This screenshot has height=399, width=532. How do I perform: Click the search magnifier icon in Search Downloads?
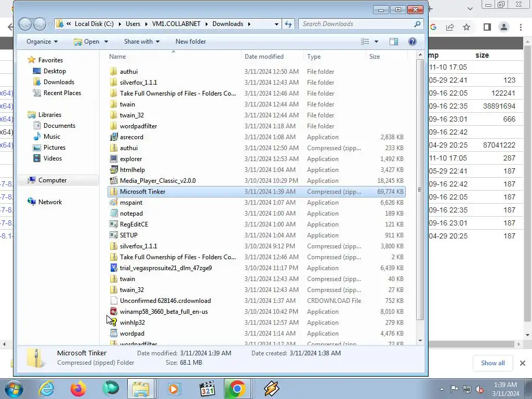click(x=417, y=24)
